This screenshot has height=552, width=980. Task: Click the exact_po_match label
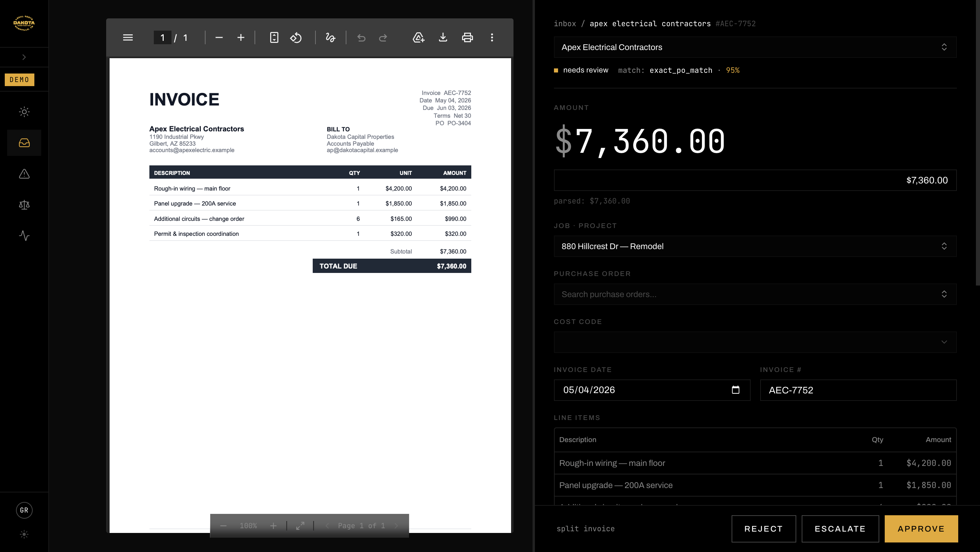pyautogui.click(x=681, y=70)
